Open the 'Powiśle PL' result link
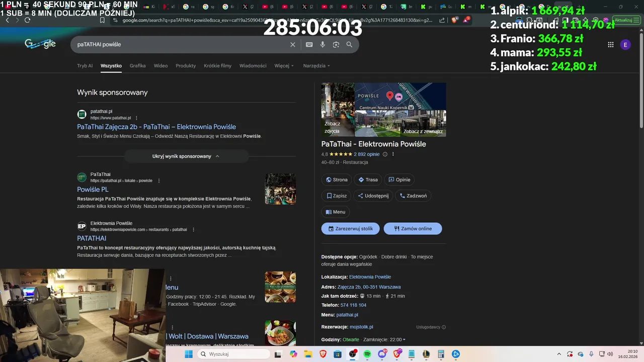 [93, 190]
